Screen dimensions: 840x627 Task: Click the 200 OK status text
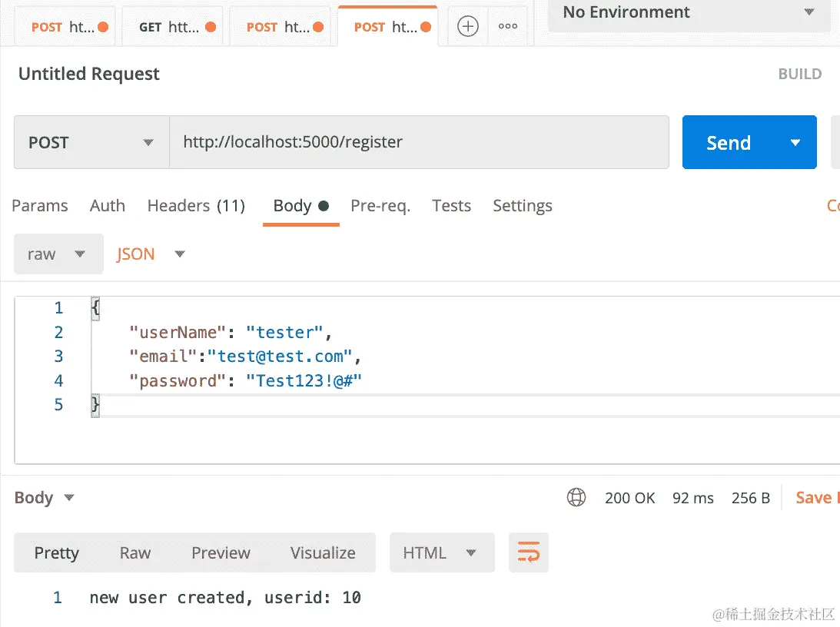(629, 498)
